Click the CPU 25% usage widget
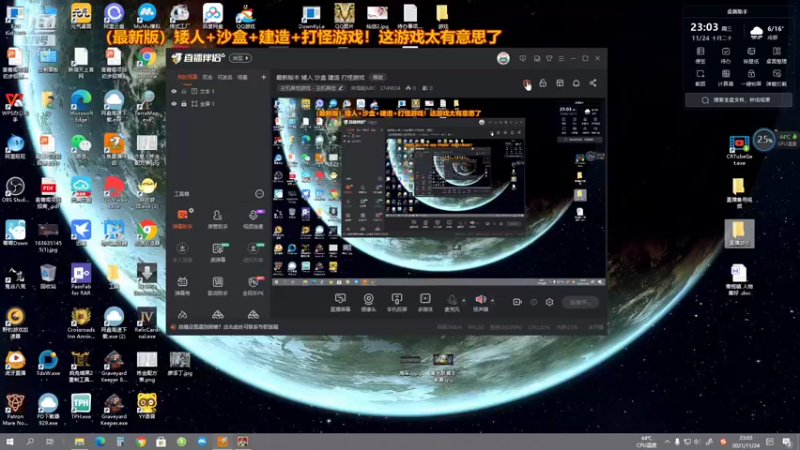Image resolution: width=800 pixels, height=450 pixels. 764,139
